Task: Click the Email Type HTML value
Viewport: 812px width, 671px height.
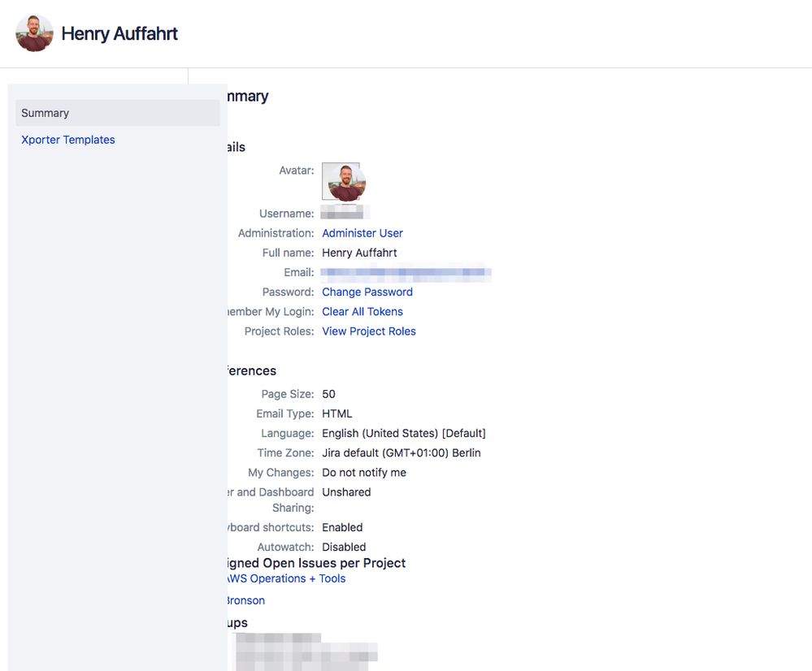Action: pyautogui.click(x=337, y=413)
